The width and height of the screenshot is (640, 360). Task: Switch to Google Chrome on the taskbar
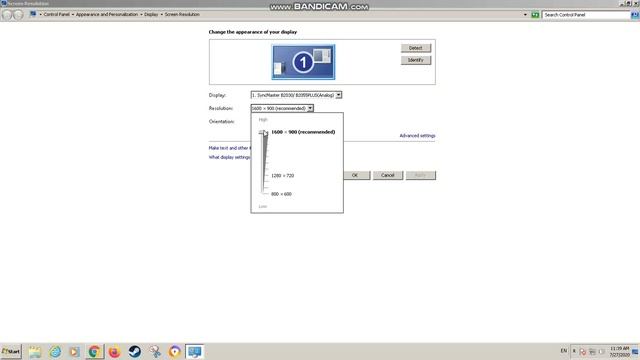[94, 352]
